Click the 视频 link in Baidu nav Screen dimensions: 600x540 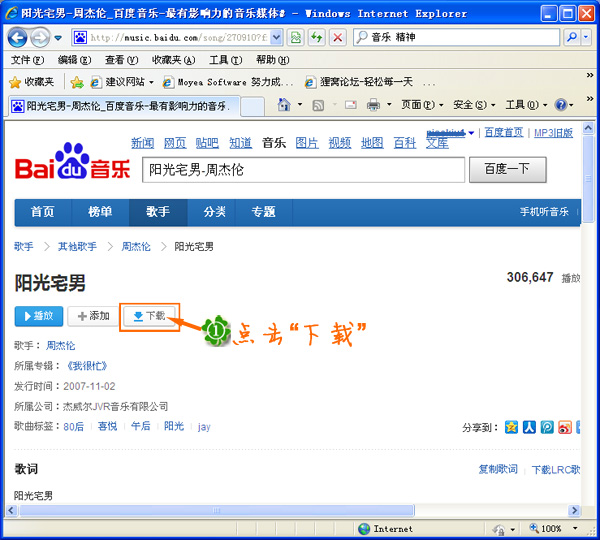click(x=340, y=143)
